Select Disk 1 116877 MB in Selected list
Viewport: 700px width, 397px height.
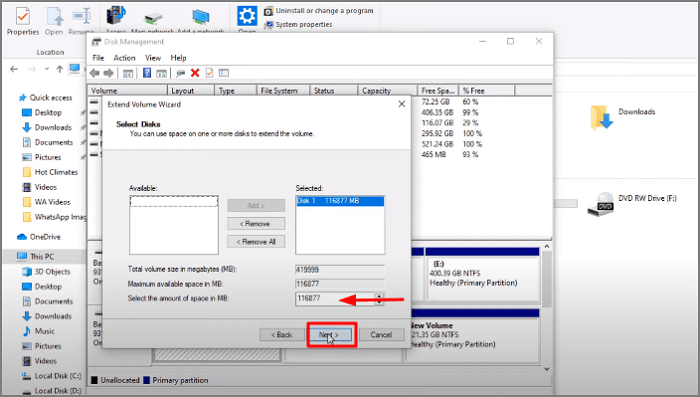pyautogui.click(x=340, y=201)
